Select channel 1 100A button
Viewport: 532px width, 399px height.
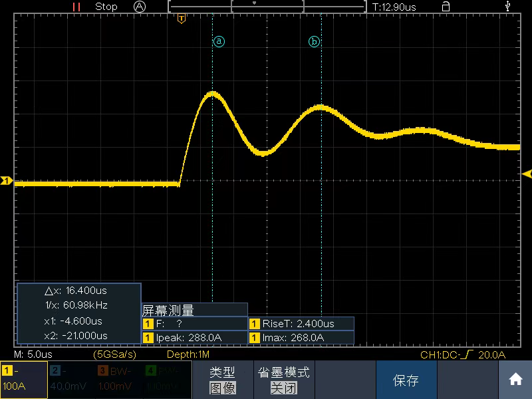[x=24, y=380]
